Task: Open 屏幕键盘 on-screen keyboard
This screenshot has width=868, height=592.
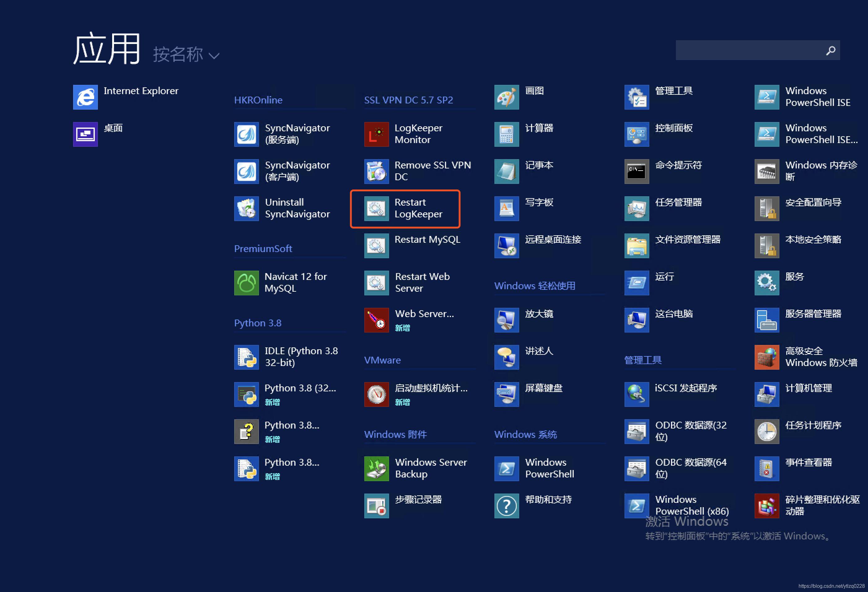Action: [506, 394]
